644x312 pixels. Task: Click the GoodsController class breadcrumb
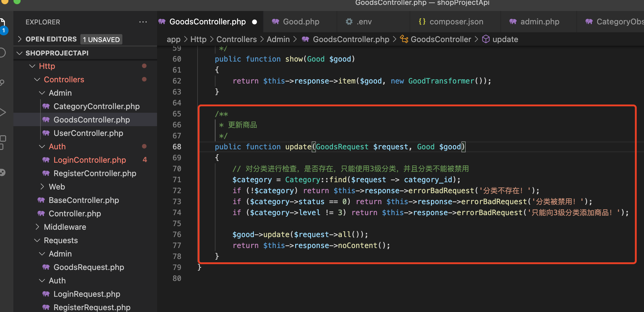[441, 39]
